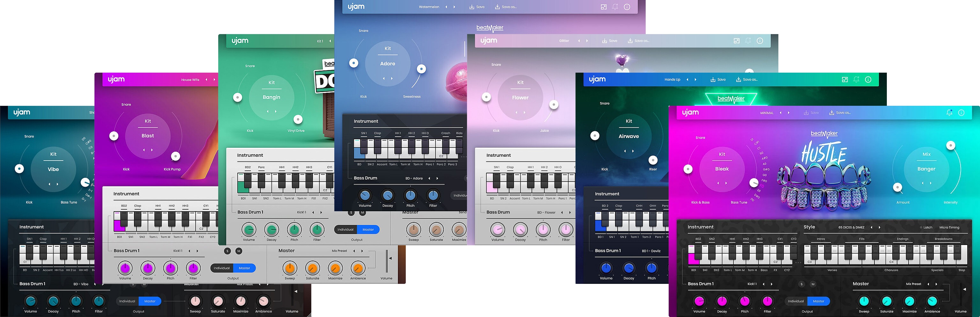This screenshot has width=980, height=317.
Task: Go to next preset after Glitter
Action: [587, 41]
